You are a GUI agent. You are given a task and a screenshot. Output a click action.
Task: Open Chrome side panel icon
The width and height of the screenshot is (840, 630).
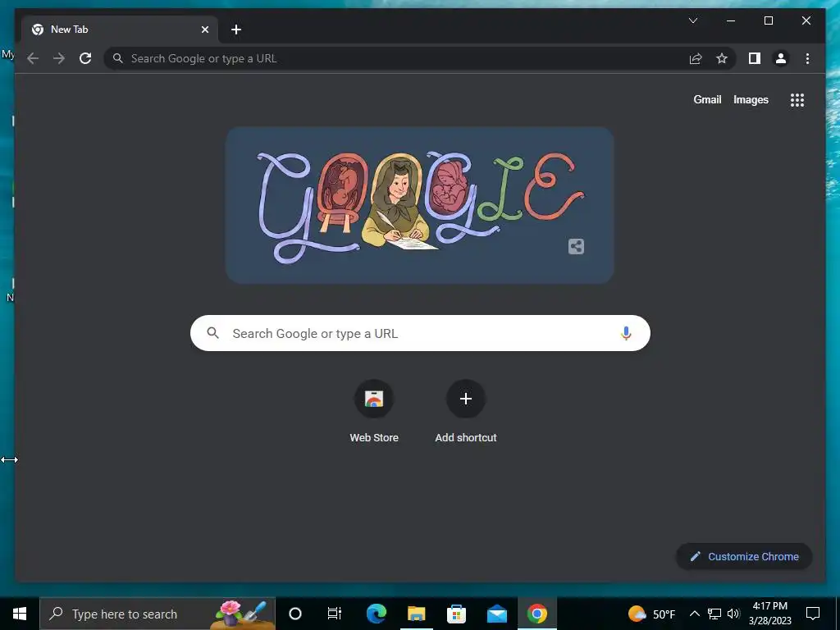[755, 58]
